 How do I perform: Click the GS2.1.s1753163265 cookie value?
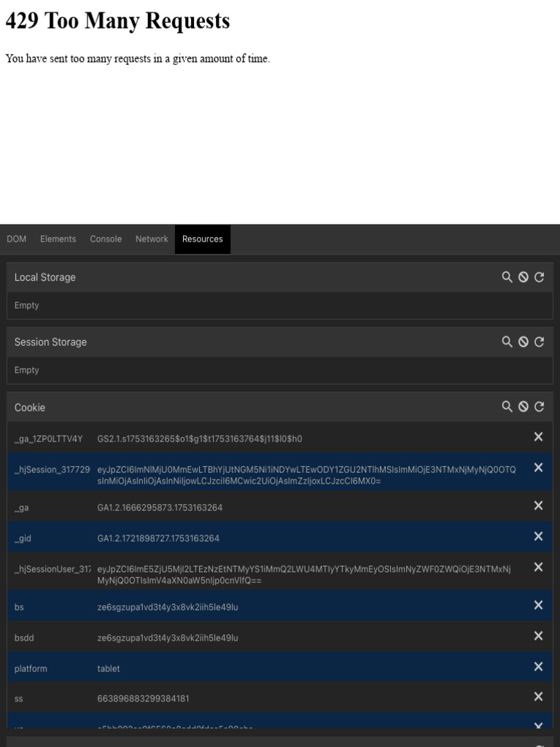coord(200,438)
